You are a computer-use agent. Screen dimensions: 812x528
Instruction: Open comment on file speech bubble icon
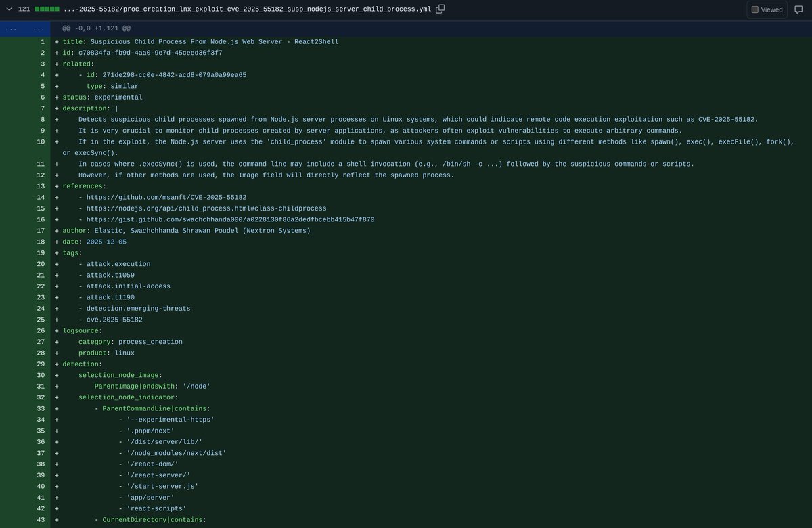coord(798,9)
